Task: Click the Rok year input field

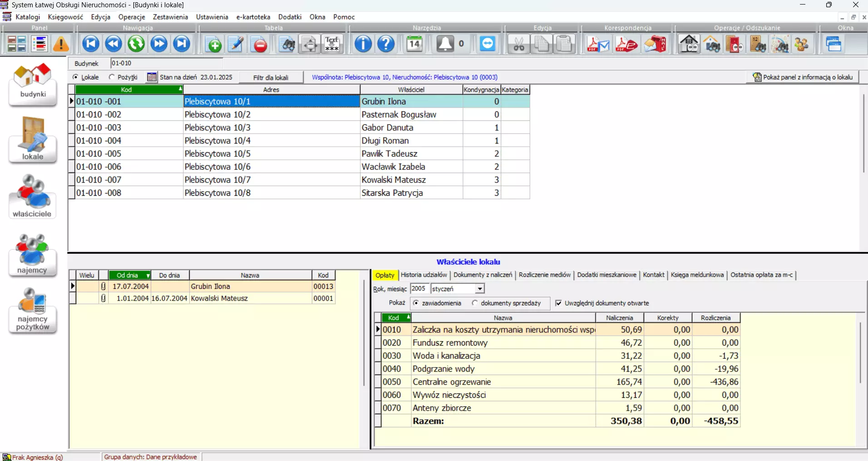Action: pyautogui.click(x=419, y=289)
